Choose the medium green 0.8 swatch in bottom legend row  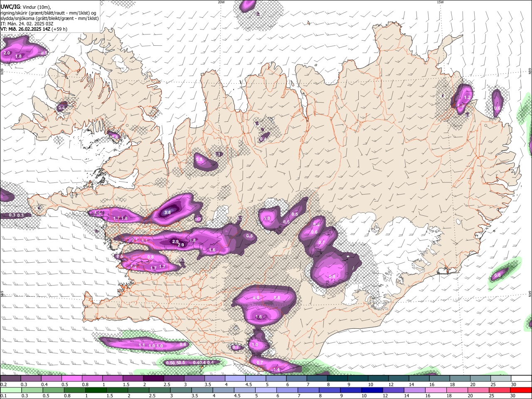(x=75, y=390)
